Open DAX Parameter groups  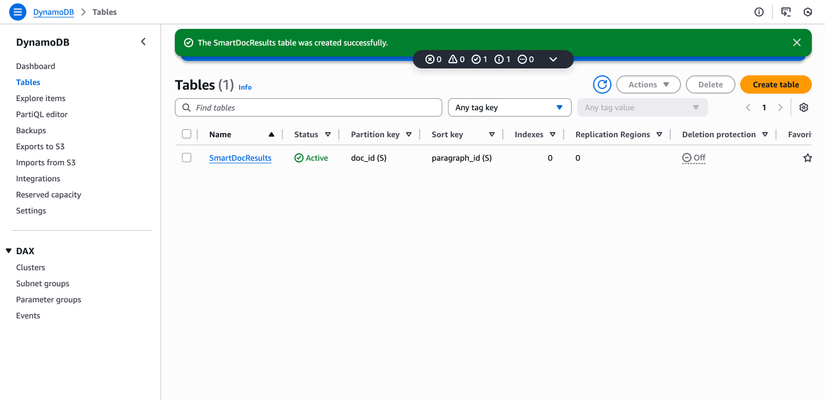[48, 299]
